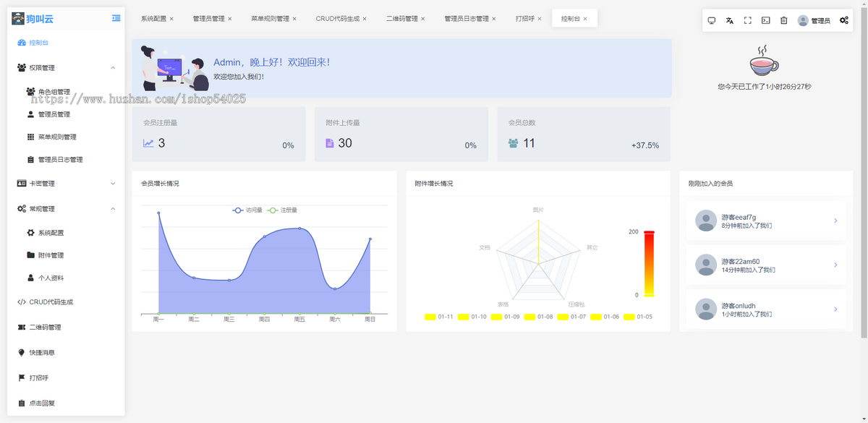Image resolution: width=868 pixels, height=423 pixels.
Task: Click the clear cache trash icon
Action: 784,20
